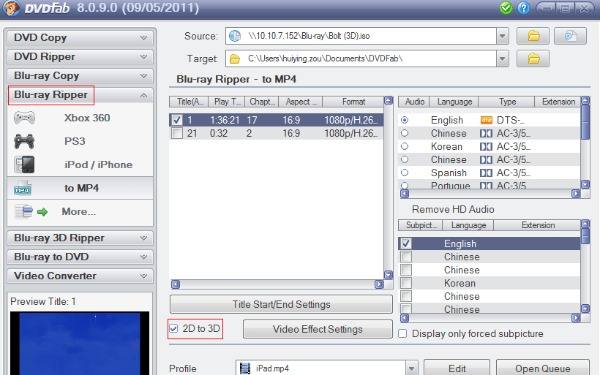600x375 pixels.
Task: Click the Xbox 360 controller icon
Action: (24, 118)
